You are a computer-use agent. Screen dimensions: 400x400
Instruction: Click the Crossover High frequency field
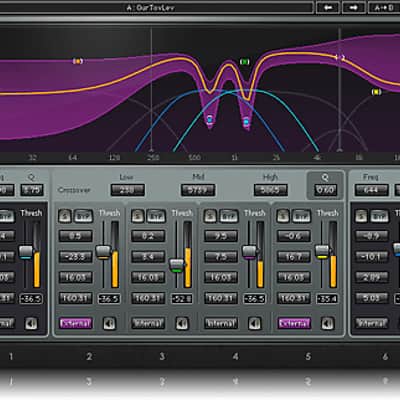pyautogui.click(x=271, y=190)
